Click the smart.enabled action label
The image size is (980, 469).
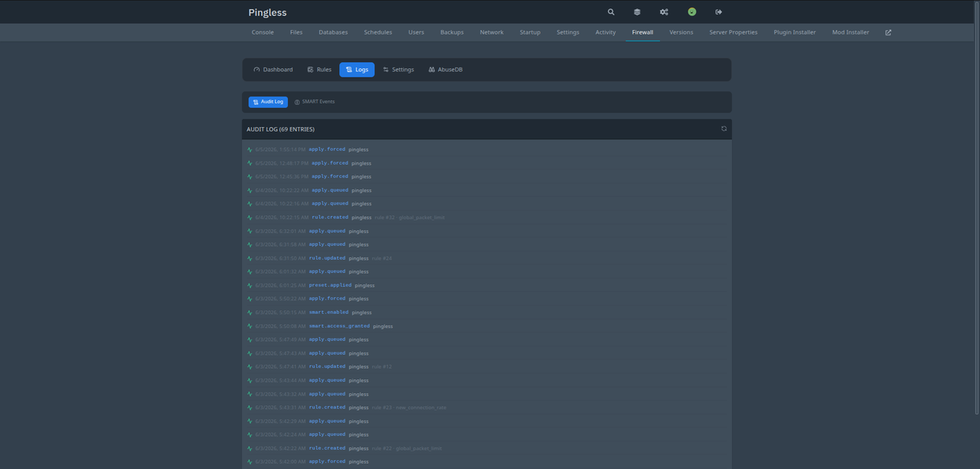[328, 313]
